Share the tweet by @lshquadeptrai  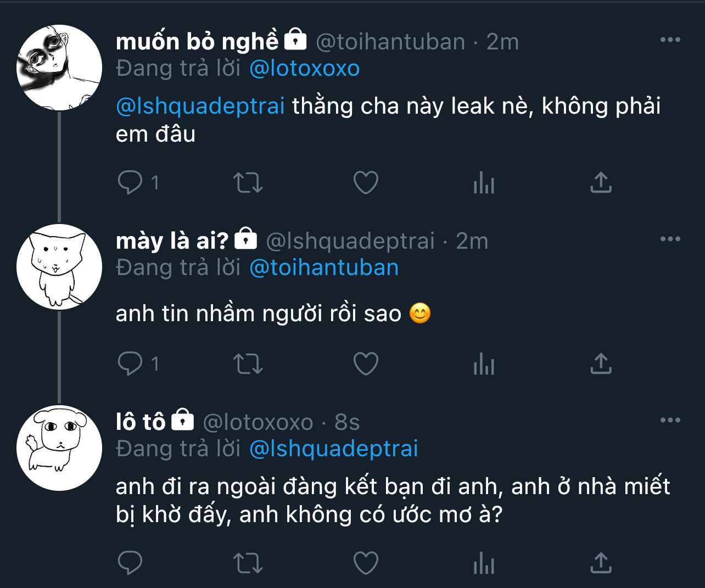click(601, 363)
